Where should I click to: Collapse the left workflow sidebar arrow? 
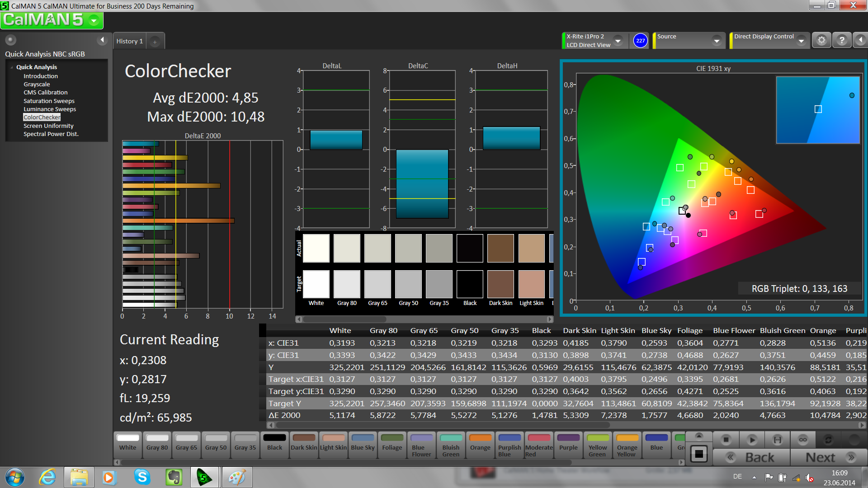(x=102, y=40)
